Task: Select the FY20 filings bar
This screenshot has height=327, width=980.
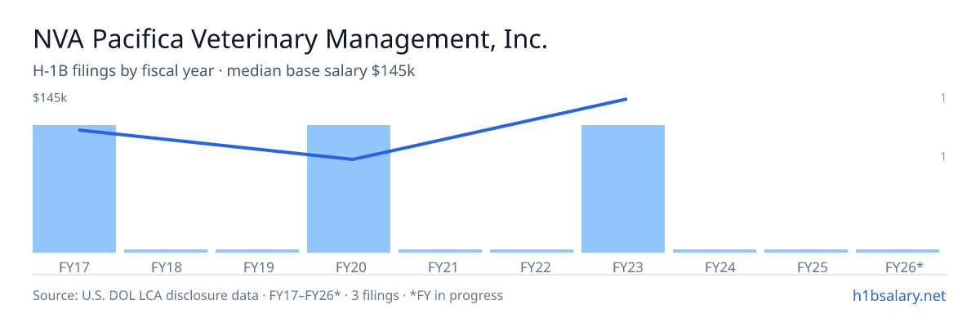Action: [x=349, y=189]
